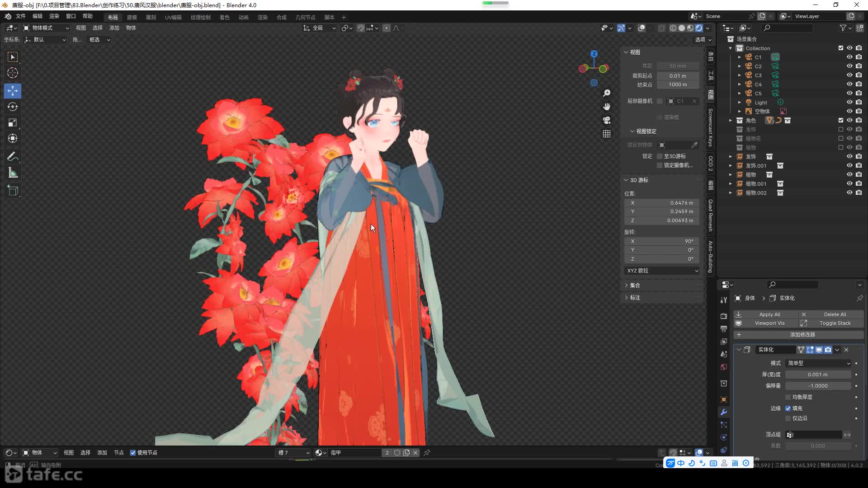
Task: Switch to the 建模 workspace tab
Action: [x=132, y=17]
